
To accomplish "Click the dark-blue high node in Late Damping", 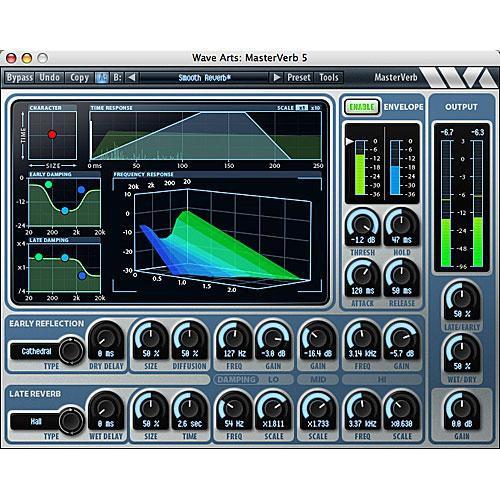I will point(82,276).
